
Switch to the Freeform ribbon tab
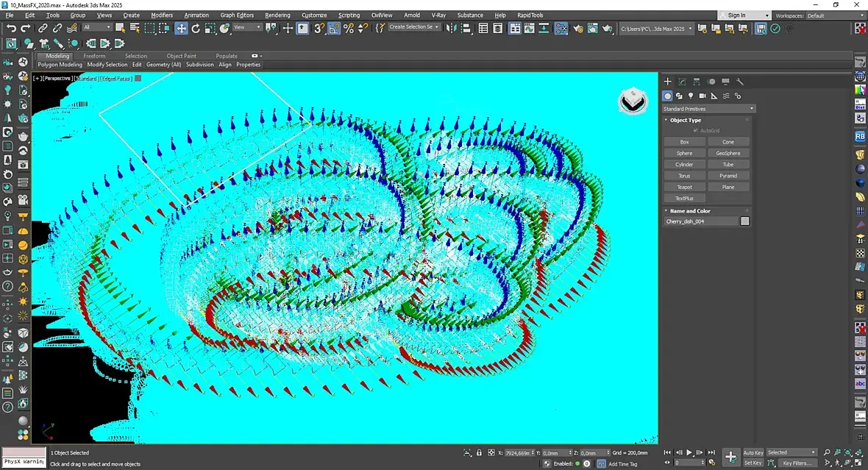click(x=94, y=56)
